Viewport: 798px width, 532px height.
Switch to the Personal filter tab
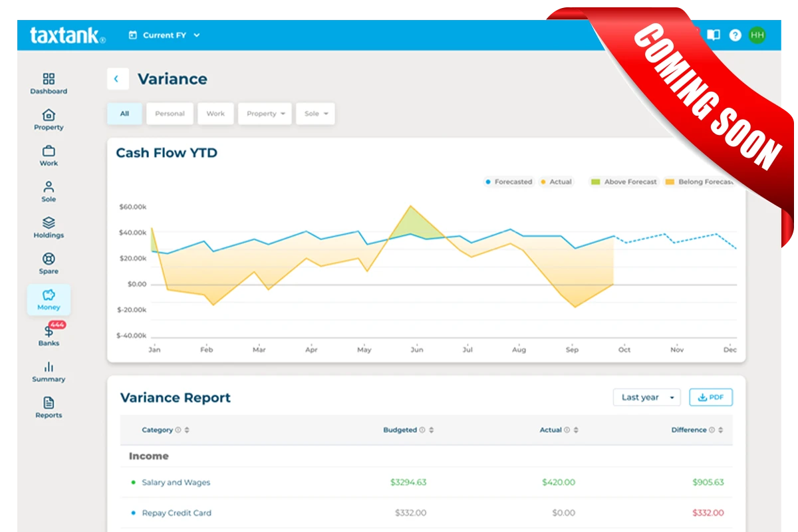(170, 114)
